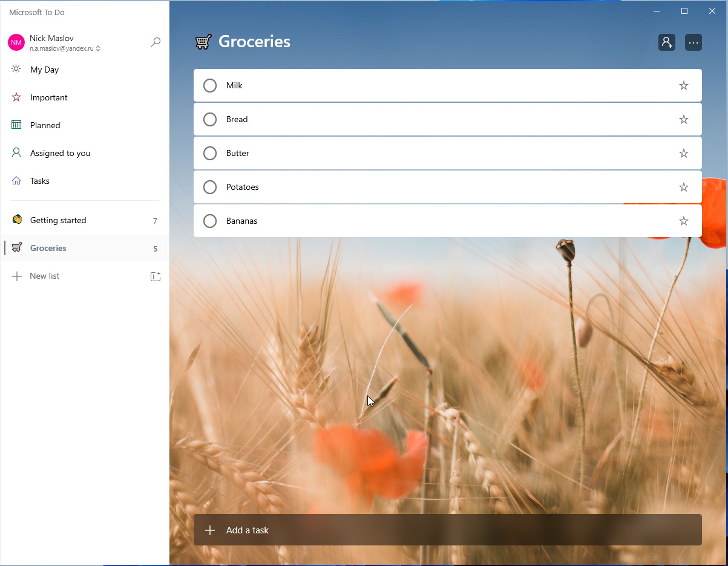The width and height of the screenshot is (728, 566).
Task: Open My Day list
Action: [x=85, y=70]
